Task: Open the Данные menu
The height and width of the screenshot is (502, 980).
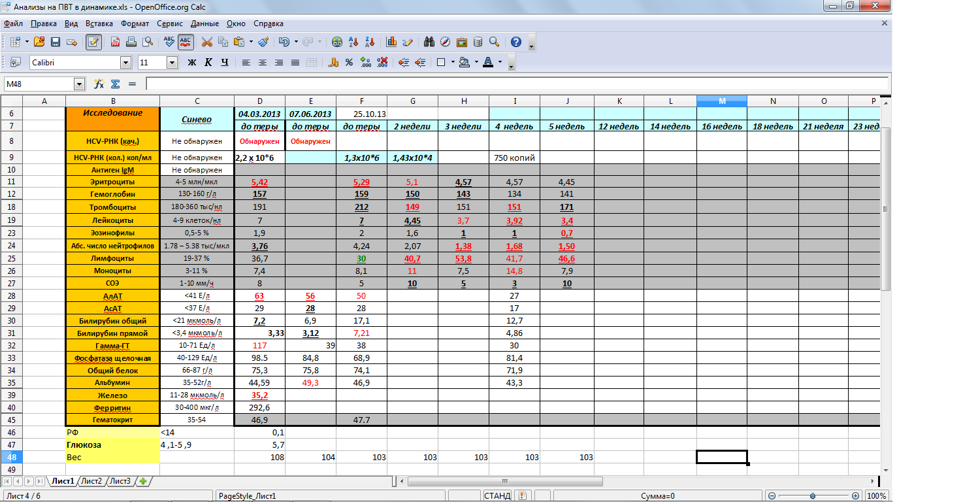Action: point(204,23)
